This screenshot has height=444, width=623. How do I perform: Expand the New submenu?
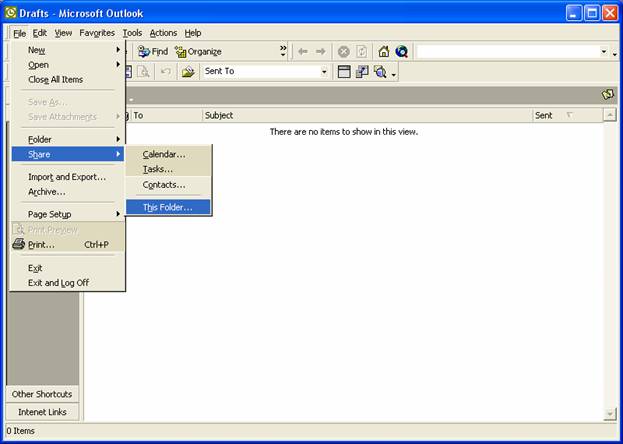pos(68,50)
